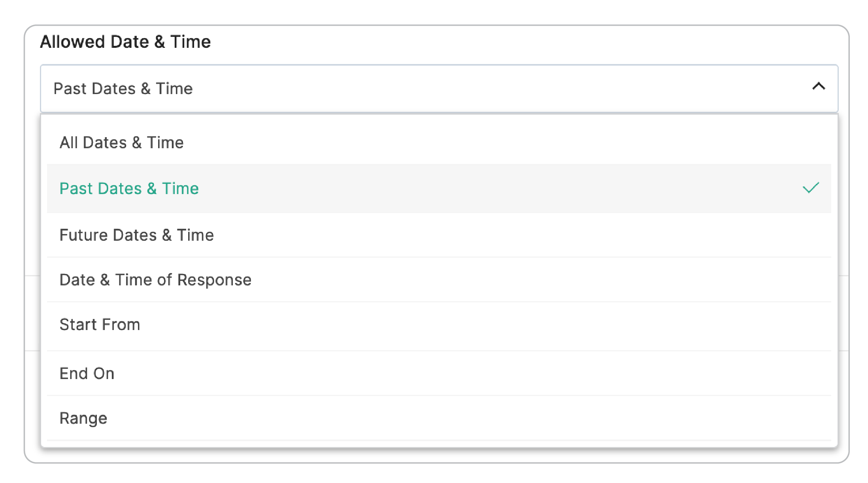
Task: Allow all dates and times
Action: pyautogui.click(x=122, y=143)
